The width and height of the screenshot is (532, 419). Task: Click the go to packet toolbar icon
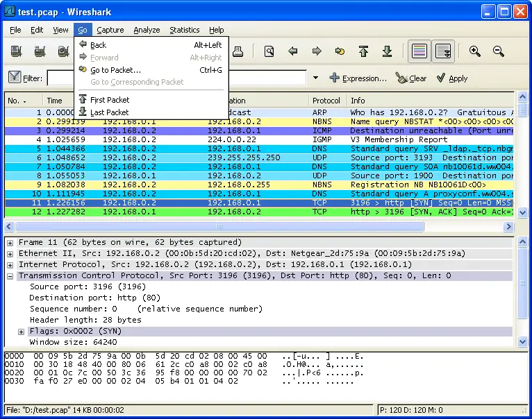(x=340, y=51)
